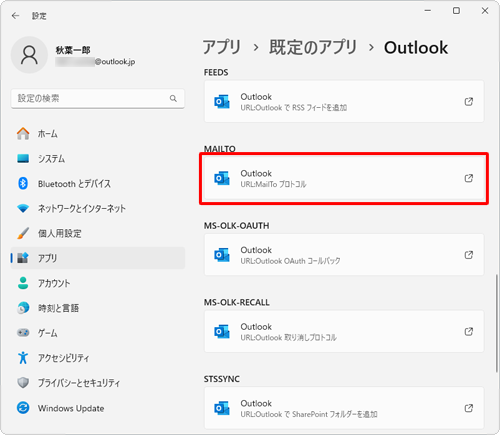This screenshot has width=500, height=435.
Task: Click Outlook icon in STSSYNC row
Action: click(222, 408)
